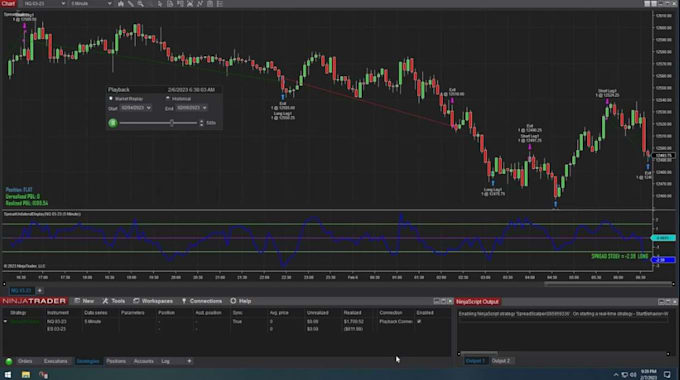Add a new Control Center tab with plus
Viewport: 680px width, 380px height.
point(189,361)
